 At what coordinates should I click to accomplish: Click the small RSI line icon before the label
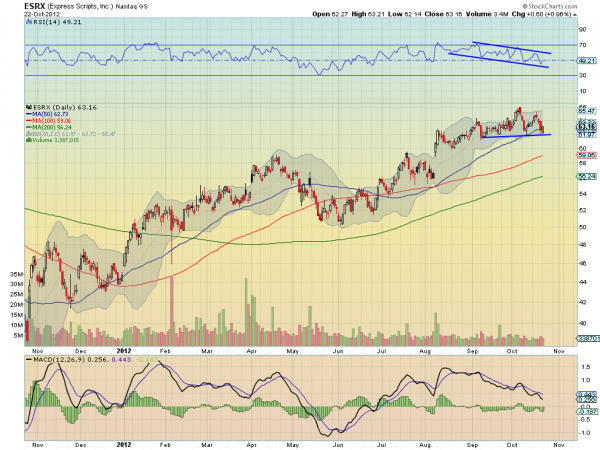point(29,22)
